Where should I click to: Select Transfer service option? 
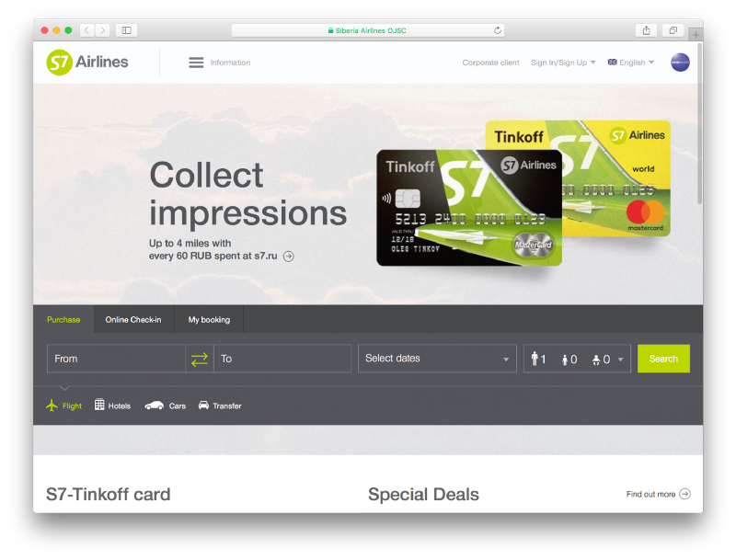[x=220, y=406]
